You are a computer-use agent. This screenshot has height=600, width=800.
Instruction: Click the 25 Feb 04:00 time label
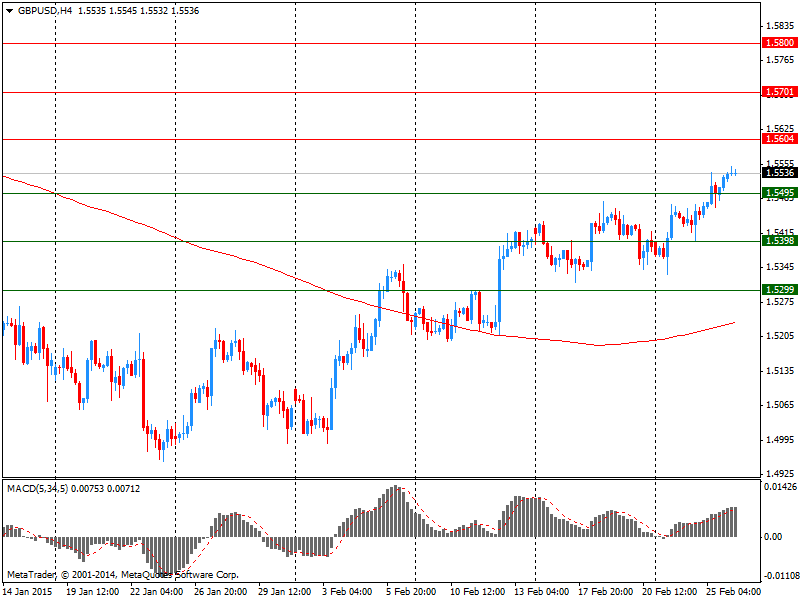point(734,592)
